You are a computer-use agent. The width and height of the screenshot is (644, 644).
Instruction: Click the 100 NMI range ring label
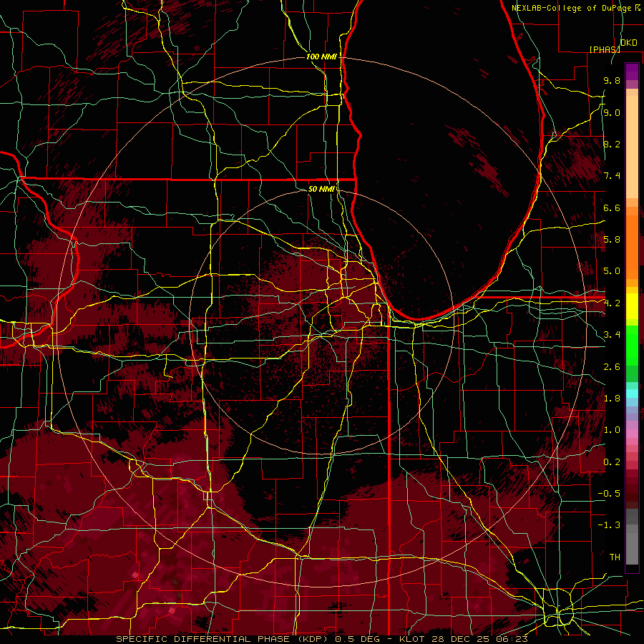321,57
